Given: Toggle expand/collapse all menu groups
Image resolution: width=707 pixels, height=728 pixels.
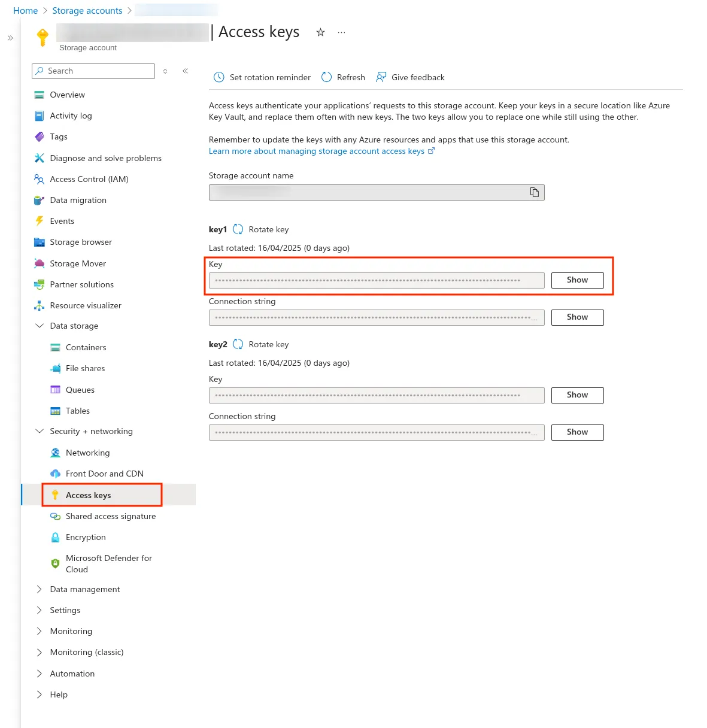Looking at the screenshot, I should pyautogui.click(x=165, y=71).
